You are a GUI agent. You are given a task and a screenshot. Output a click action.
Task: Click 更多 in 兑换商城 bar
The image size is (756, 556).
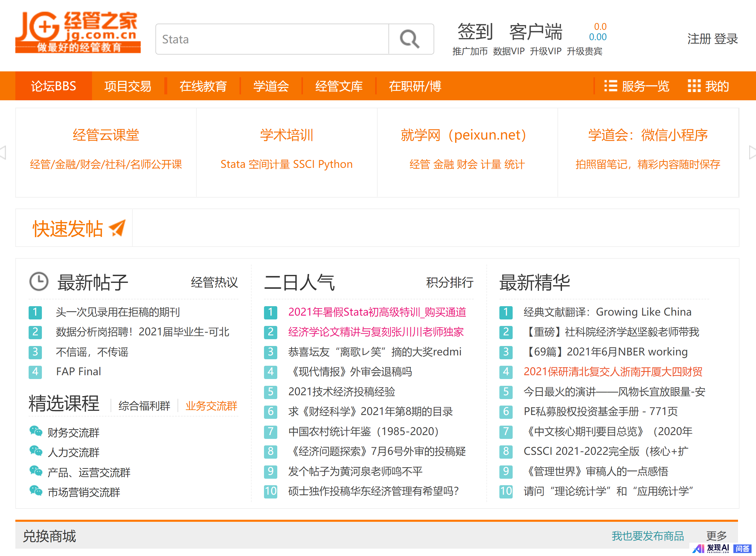pos(716,536)
